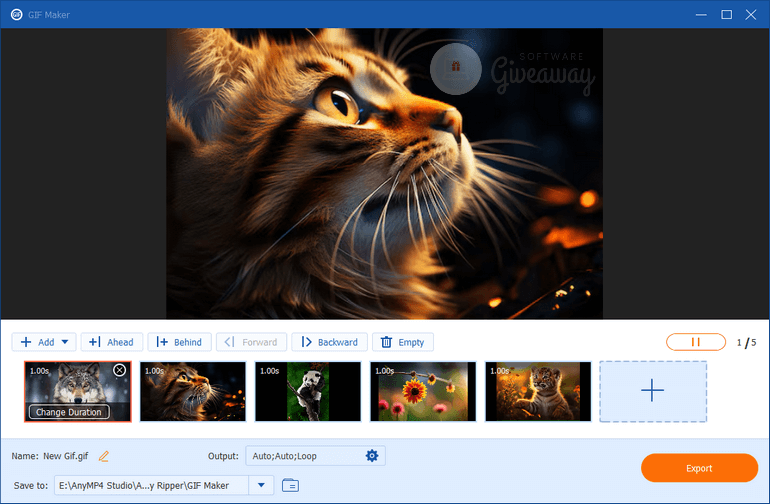Click the Save to path field

click(x=151, y=485)
